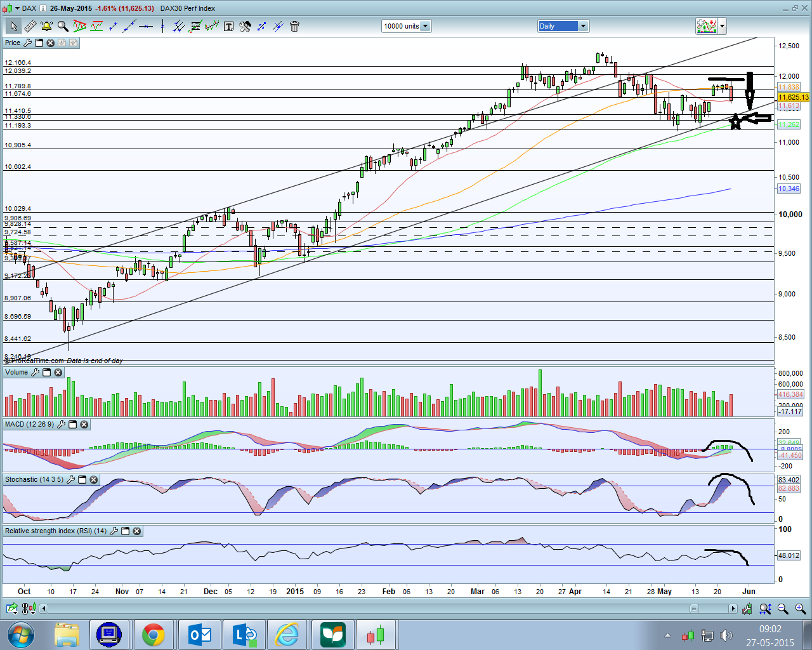The image size is (812, 650).
Task: Close the MACD indicator panel
Action: pyautogui.click(x=84, y=424)
